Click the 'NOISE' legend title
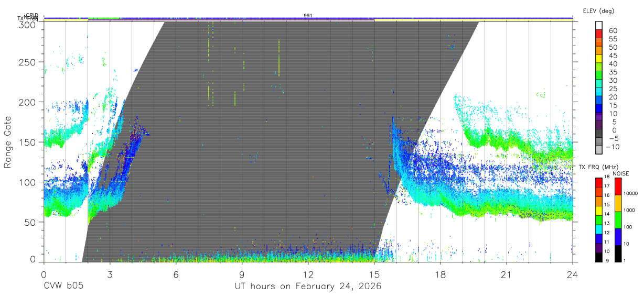Image resolution: width=644 pixels, height=297 pixels. pos(621,174)
